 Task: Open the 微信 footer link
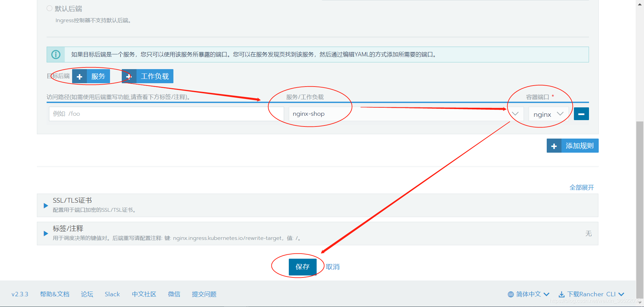click(x=174, y=294)
